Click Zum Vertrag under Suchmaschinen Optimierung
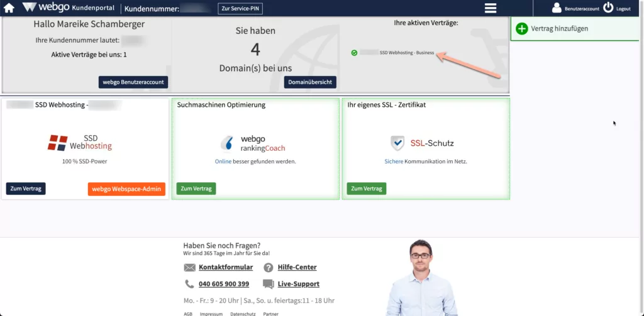644x316 pixels. pos(196,188)
